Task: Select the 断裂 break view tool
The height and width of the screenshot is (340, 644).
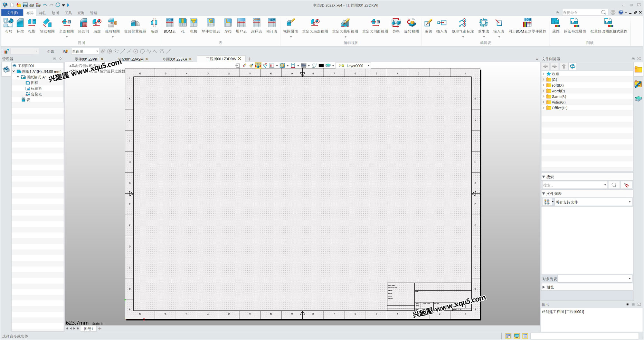Action: click(154, 25)
